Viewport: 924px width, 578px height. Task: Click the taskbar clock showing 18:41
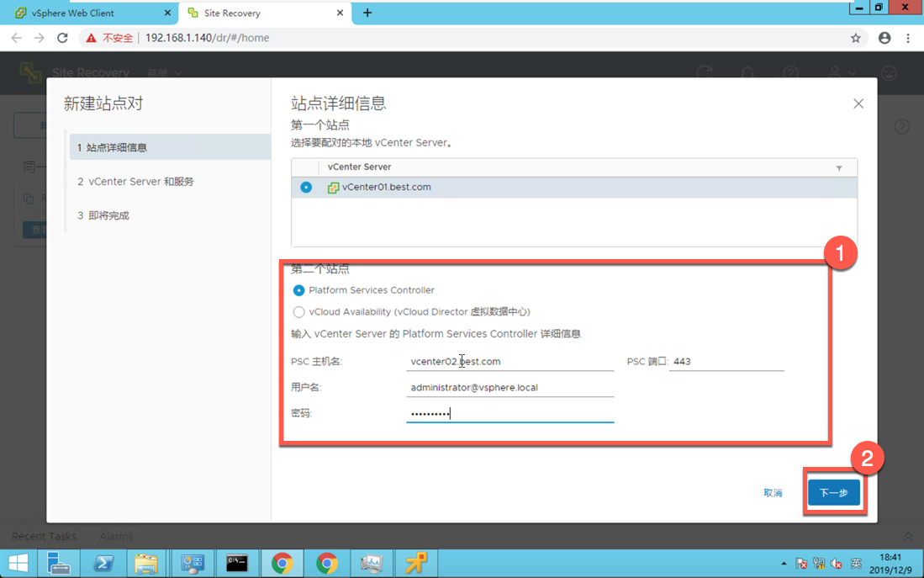890,563
